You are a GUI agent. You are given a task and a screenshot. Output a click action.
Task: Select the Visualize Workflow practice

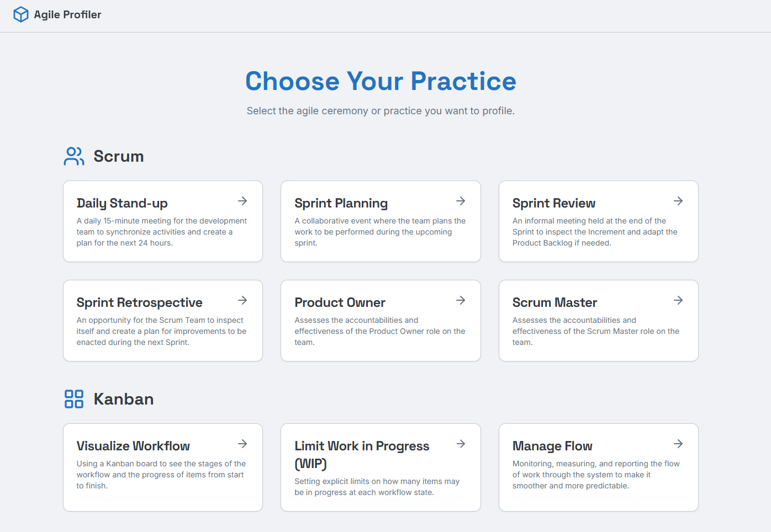pos(162,467)
